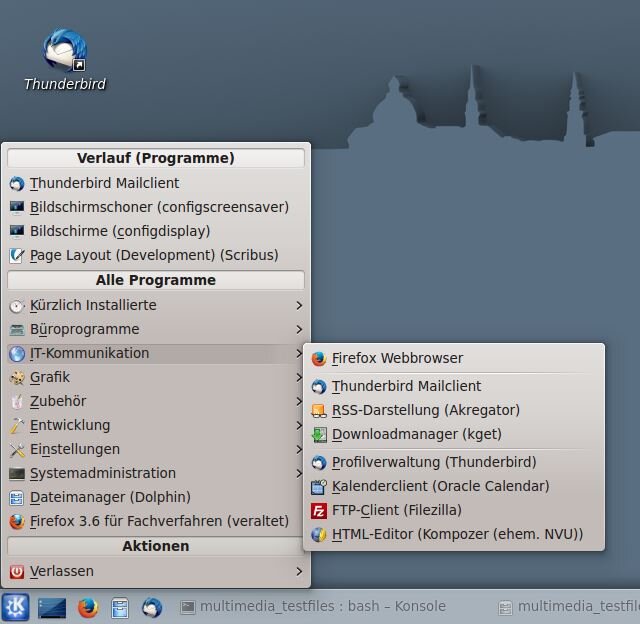
Task: Open Thunderbird Mailclient from Verlauf
Action: point(156,183)
